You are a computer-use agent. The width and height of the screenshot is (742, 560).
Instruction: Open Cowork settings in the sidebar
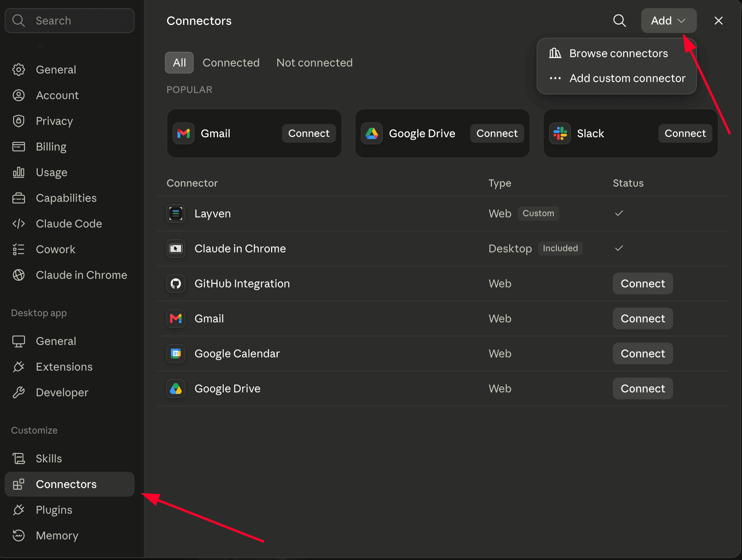[x=70, y=249]
